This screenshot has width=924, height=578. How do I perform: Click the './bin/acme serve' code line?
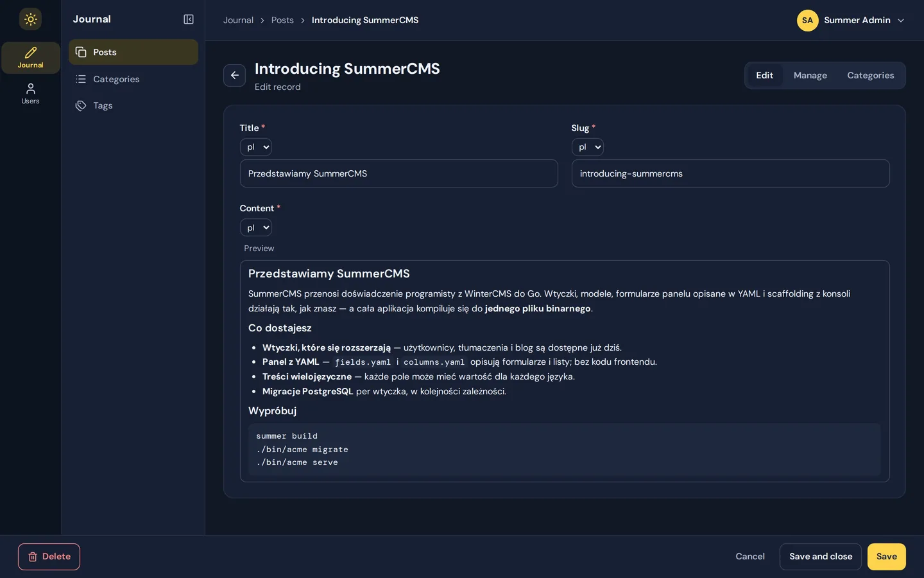point(297,462)
